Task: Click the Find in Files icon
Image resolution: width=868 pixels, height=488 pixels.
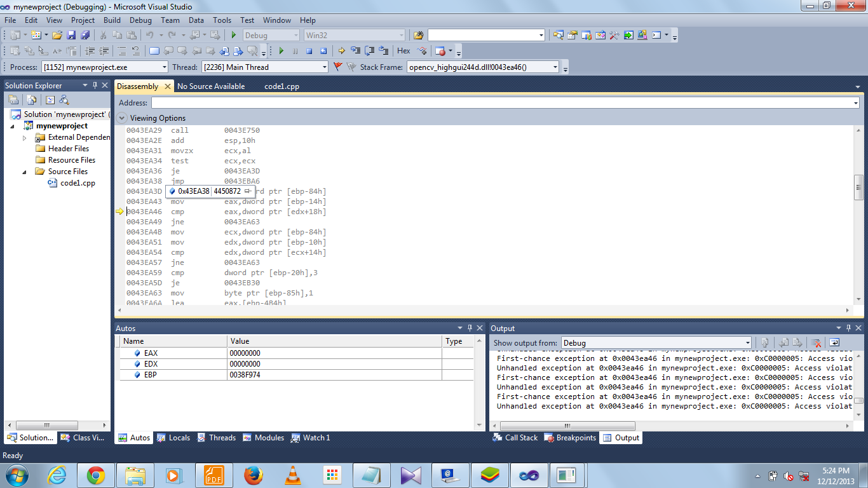Action: tap(418, 35)
